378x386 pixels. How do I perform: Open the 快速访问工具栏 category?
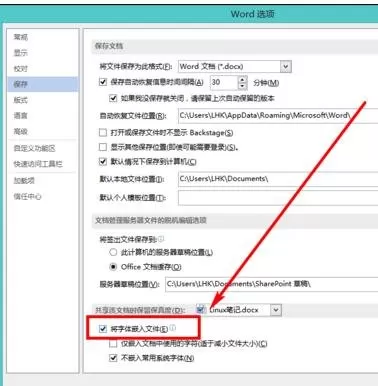(x=38, y=164)
